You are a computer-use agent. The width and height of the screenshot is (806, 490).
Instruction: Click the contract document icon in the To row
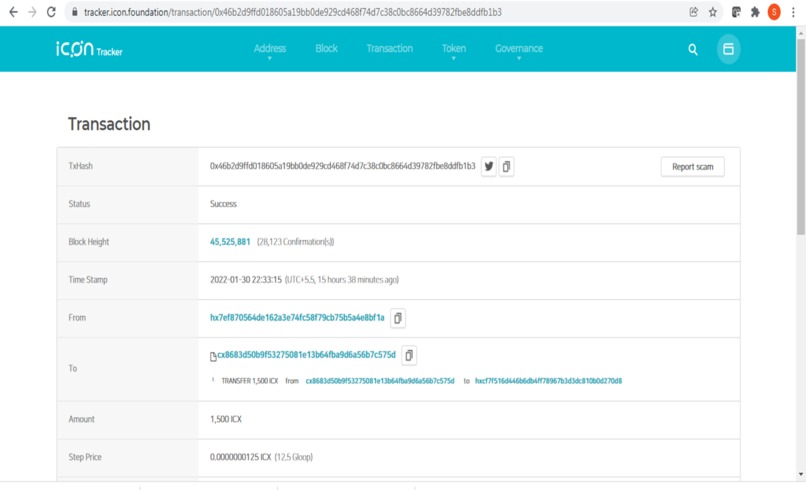coord(213,356)
